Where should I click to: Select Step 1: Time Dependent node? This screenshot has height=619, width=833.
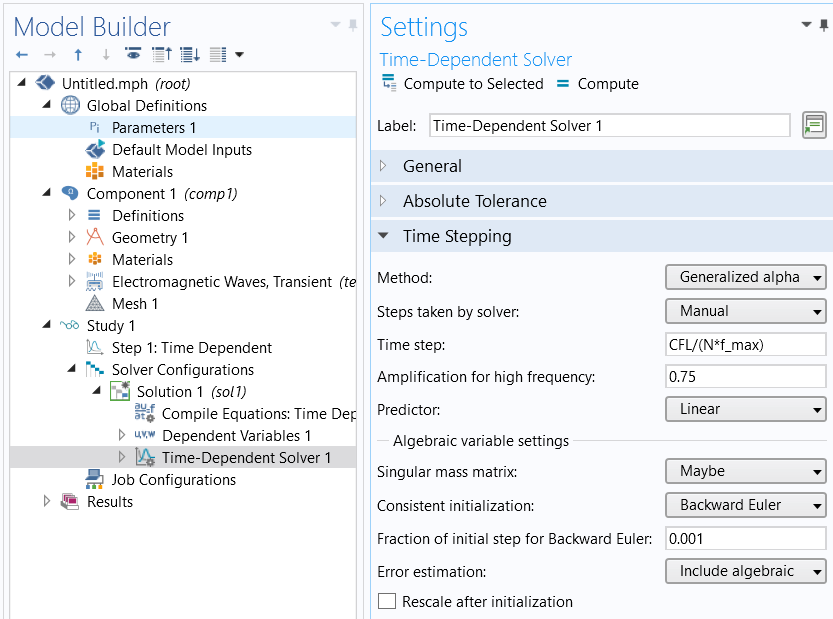[191, 348]
